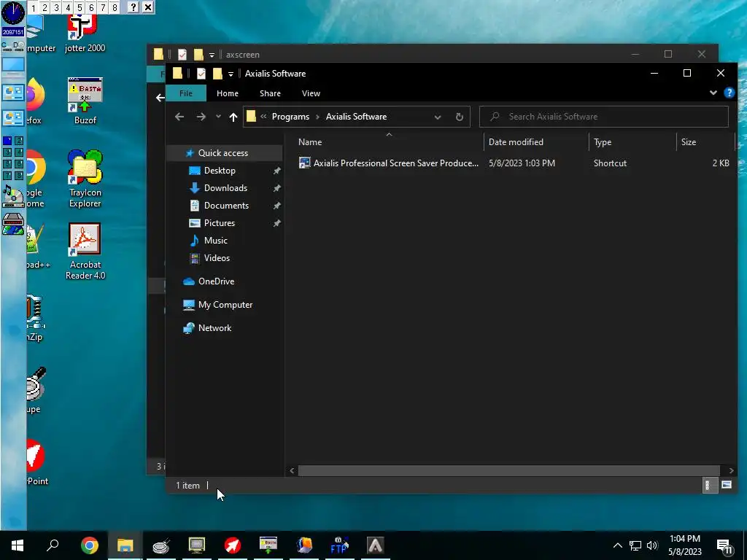Click the C and D drives sidebar icon

(x=13, y=46)
